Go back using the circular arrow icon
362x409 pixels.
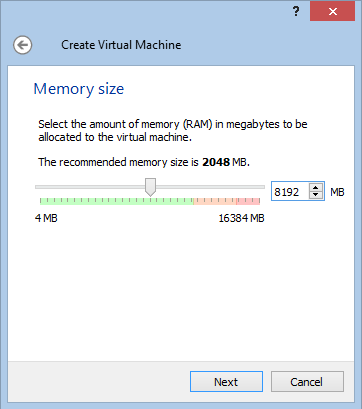click(23, 45)
